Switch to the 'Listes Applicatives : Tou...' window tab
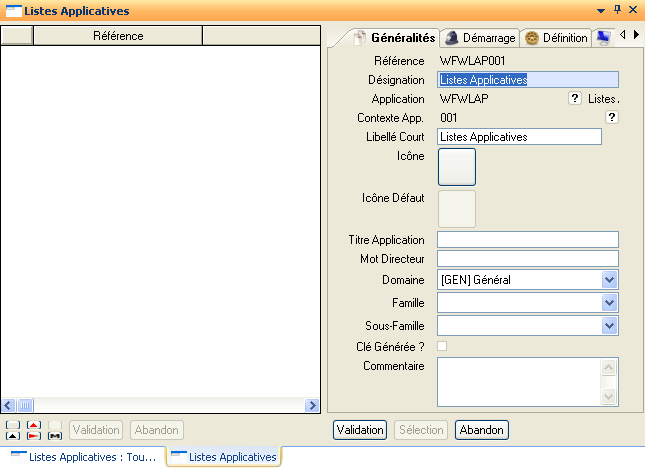Screen dimensions: 645x469 click(83, 457)
